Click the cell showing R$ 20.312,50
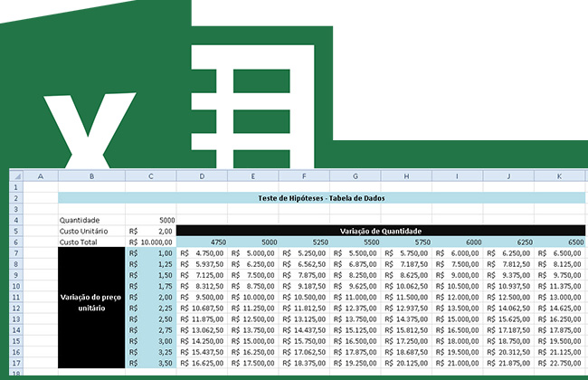Viewport: 588px width, 380px height. tap(508, 352)
